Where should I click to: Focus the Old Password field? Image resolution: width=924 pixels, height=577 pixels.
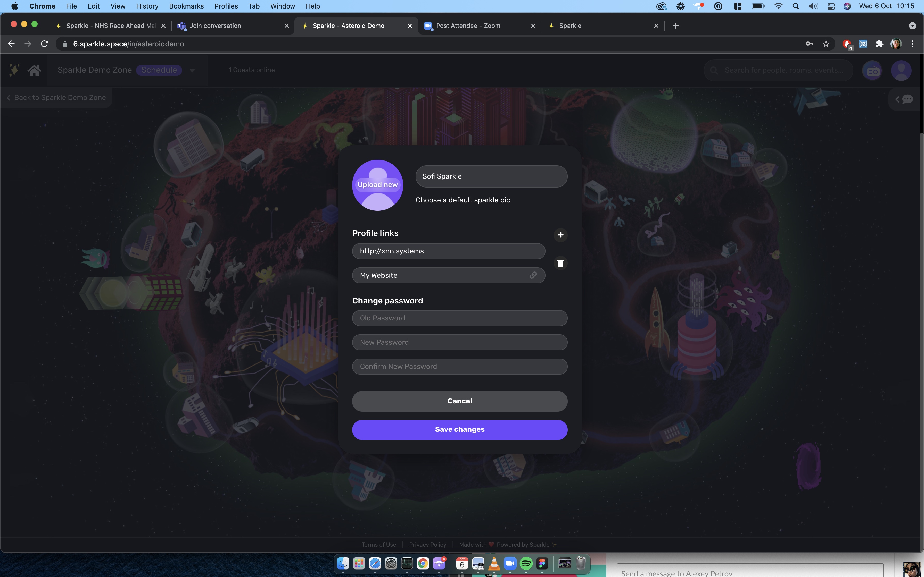tap(459, 318)
